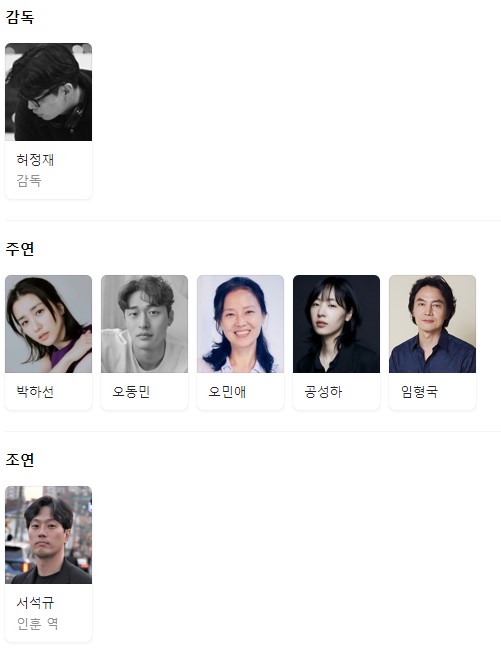
Task: Click the 주연 section heading
Action: click(19, 249)
